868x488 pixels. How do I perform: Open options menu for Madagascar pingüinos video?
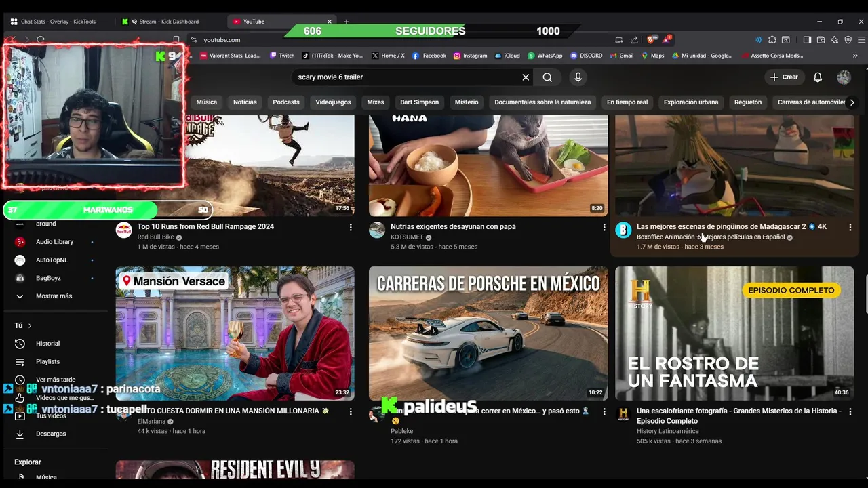pos(850,227)
